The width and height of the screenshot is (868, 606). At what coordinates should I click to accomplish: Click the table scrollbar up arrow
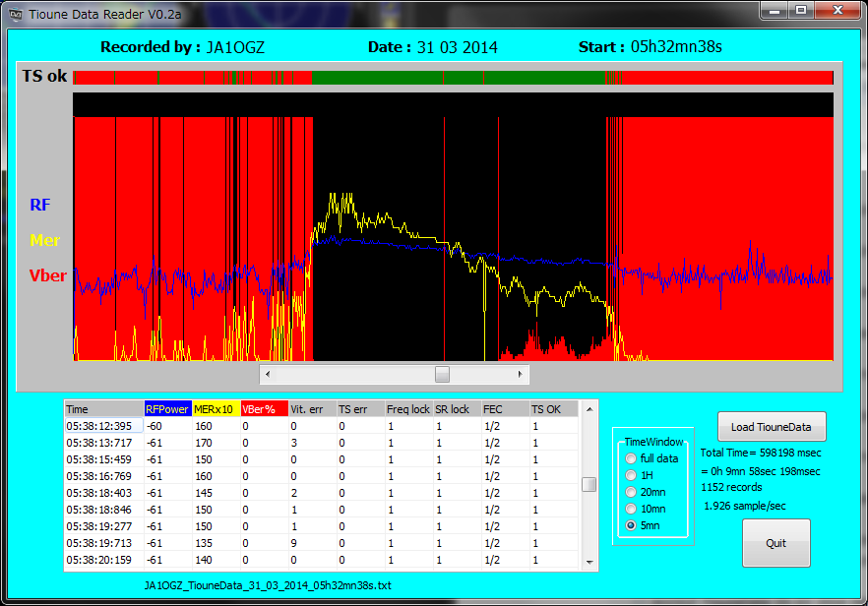[589, 409]
